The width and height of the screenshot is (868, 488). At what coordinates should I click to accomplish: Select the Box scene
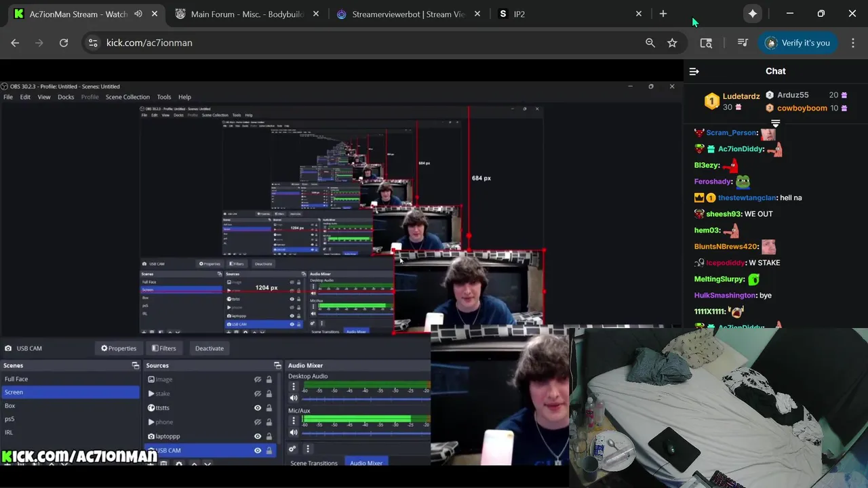(70, 405)
